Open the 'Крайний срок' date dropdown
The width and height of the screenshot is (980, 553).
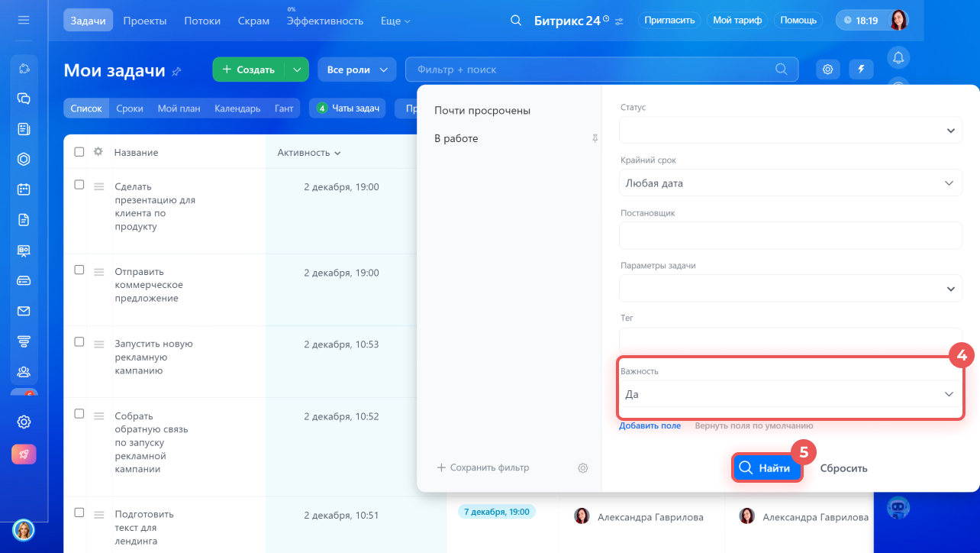coord(790,183)
